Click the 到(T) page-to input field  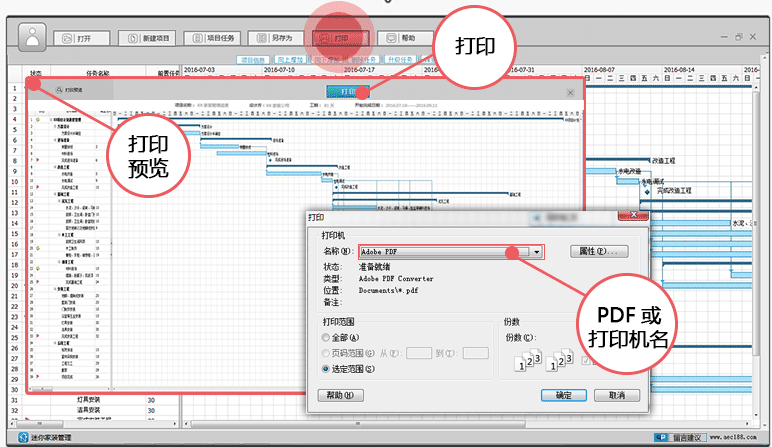click(476, 353)
